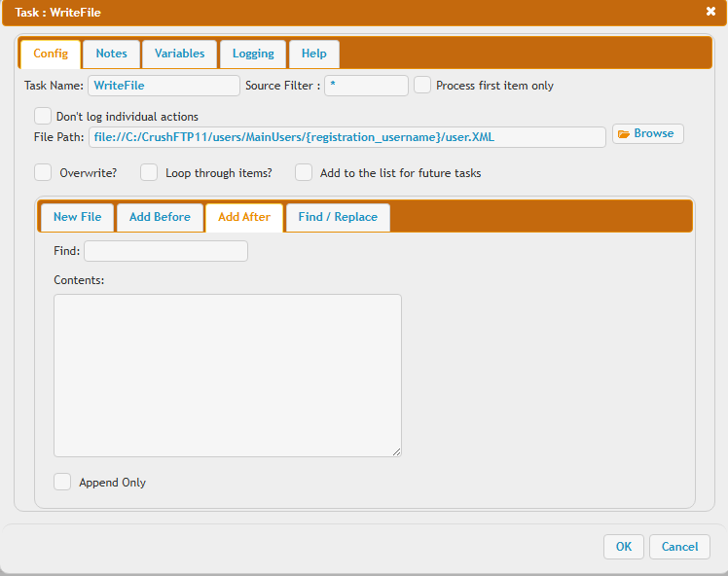Close the WriteFile task dialog
This screenshot has height=576, width=728.
tap(710, 12)
